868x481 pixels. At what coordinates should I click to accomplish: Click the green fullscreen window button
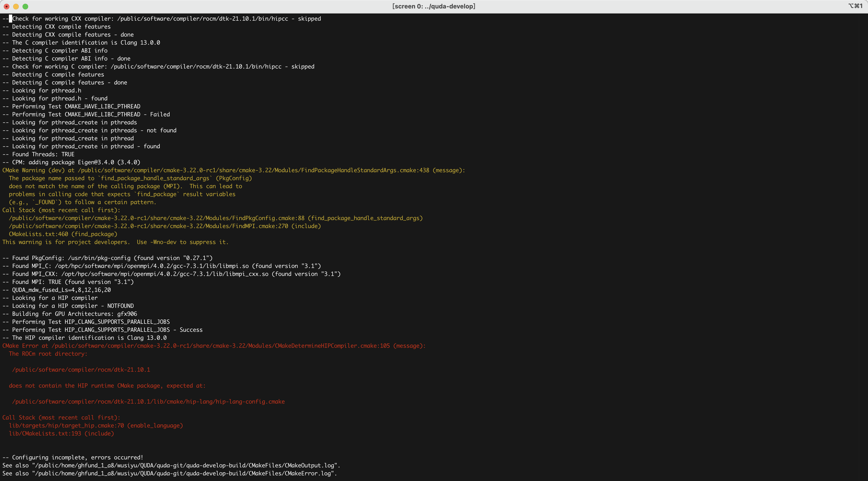25,6
